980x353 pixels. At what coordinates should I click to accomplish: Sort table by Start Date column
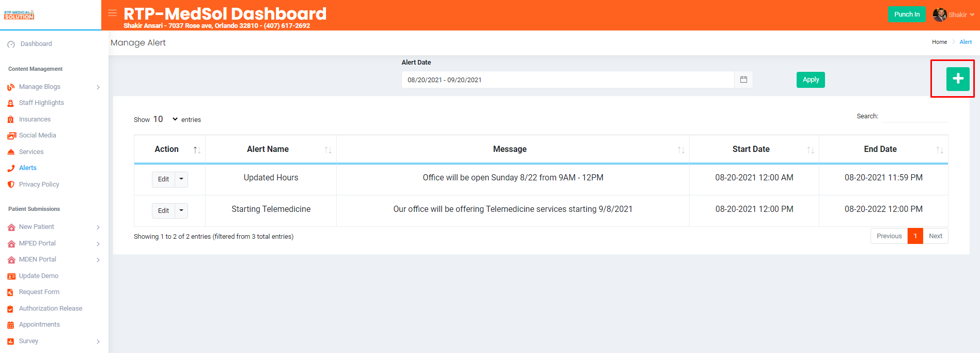754,149
